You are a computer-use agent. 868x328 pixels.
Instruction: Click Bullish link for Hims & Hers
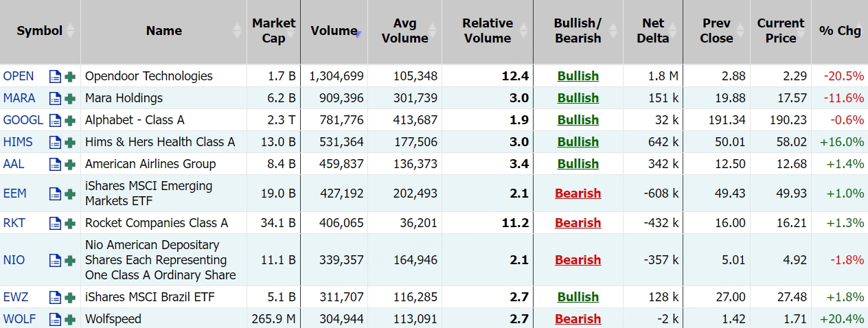coord(578,142)
